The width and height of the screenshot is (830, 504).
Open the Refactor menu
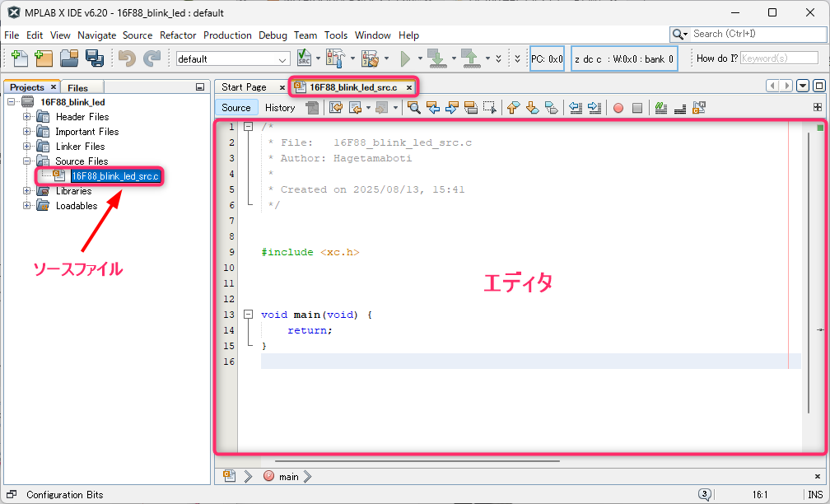178,35
